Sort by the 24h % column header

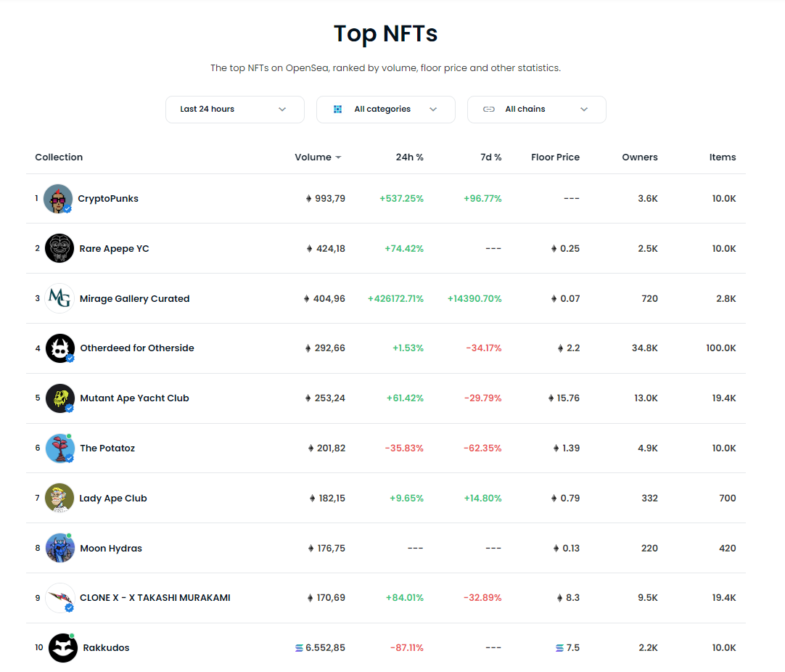[x=409, y=157]
